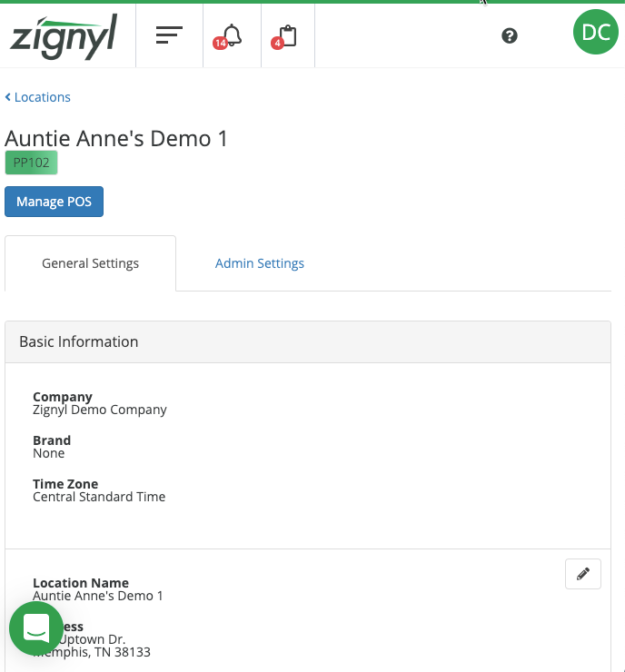Open the clipboard tasks icon
625x672 pixels.
point(287,36)
